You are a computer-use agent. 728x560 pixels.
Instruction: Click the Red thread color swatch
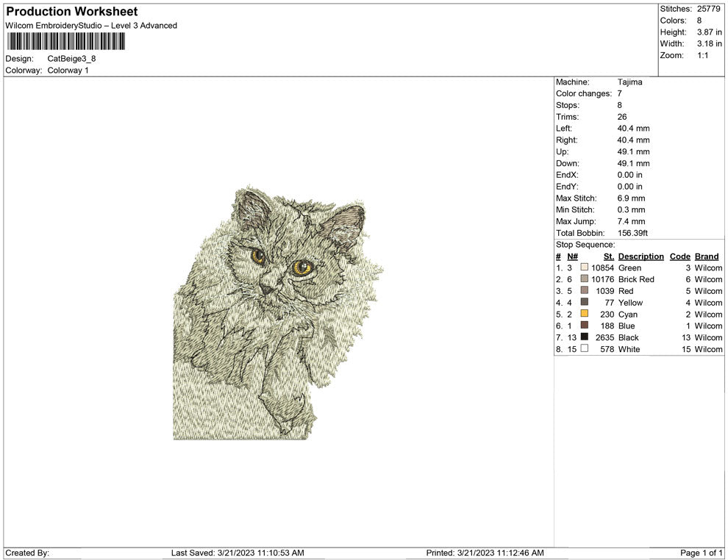[x=585, y=291]
